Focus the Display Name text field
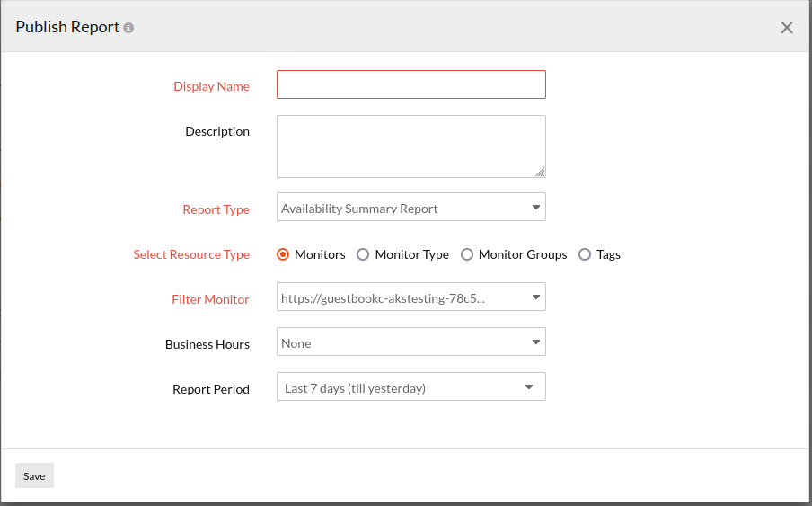The width and height of the screenshot is (812, 506). (x=410, y=84)
